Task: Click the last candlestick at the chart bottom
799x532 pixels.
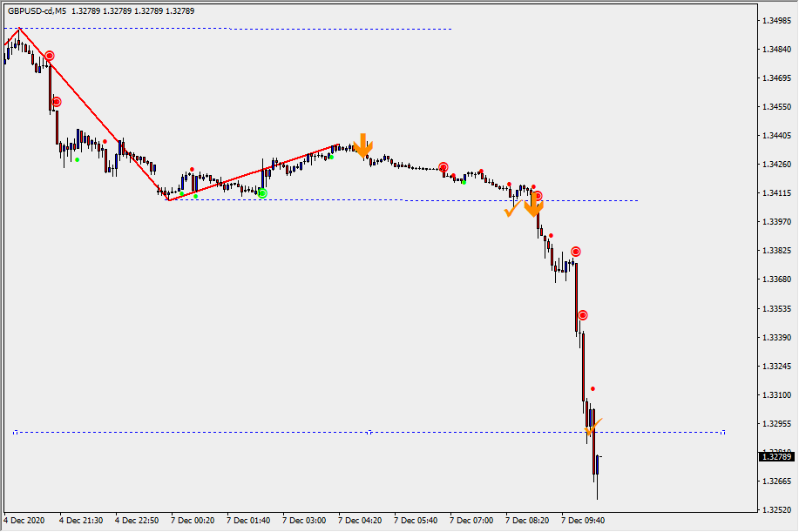Action: (597, 468)
